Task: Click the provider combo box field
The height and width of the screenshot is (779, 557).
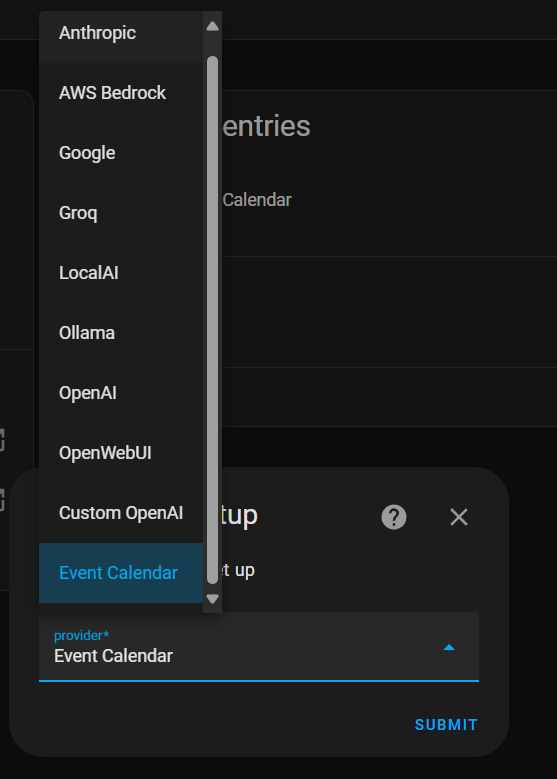Action: tap(259, 647)
